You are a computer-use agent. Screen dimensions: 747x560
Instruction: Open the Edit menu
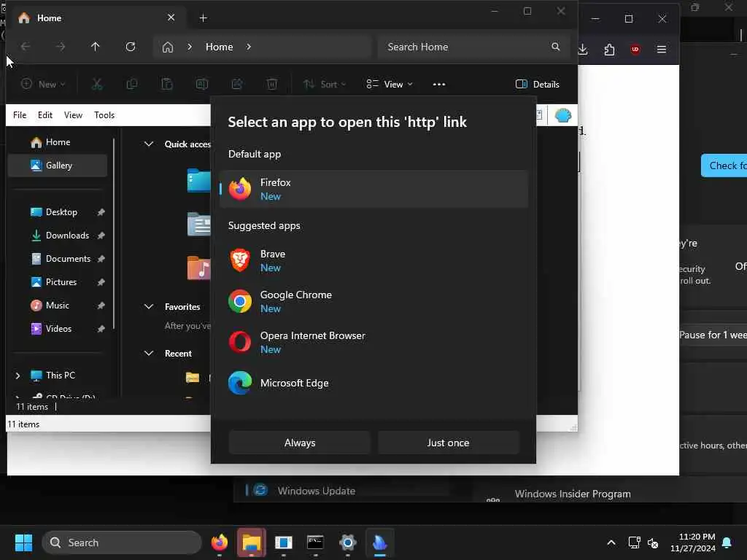(x=45, y=114)
